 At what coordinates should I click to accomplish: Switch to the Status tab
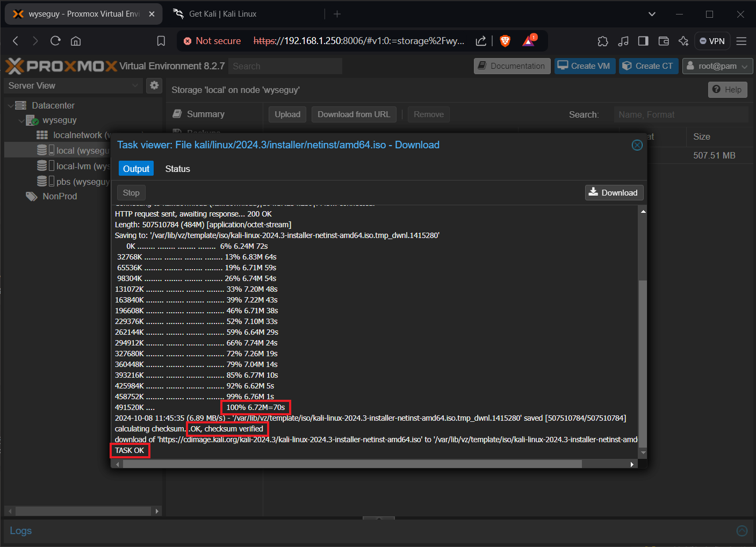click(177, 169)
